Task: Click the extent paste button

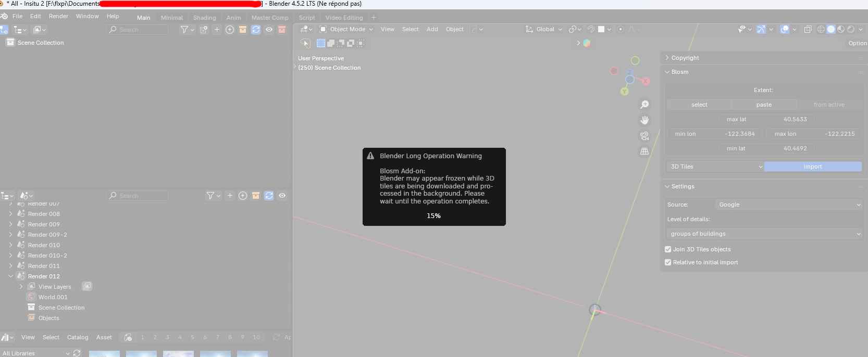Action: click(764, 105)
